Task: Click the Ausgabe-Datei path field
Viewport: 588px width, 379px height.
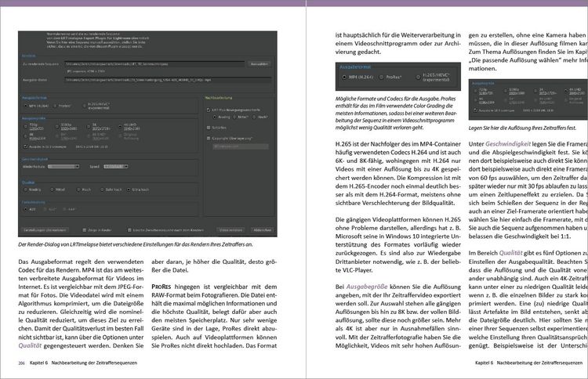Action: click(168, 80)
